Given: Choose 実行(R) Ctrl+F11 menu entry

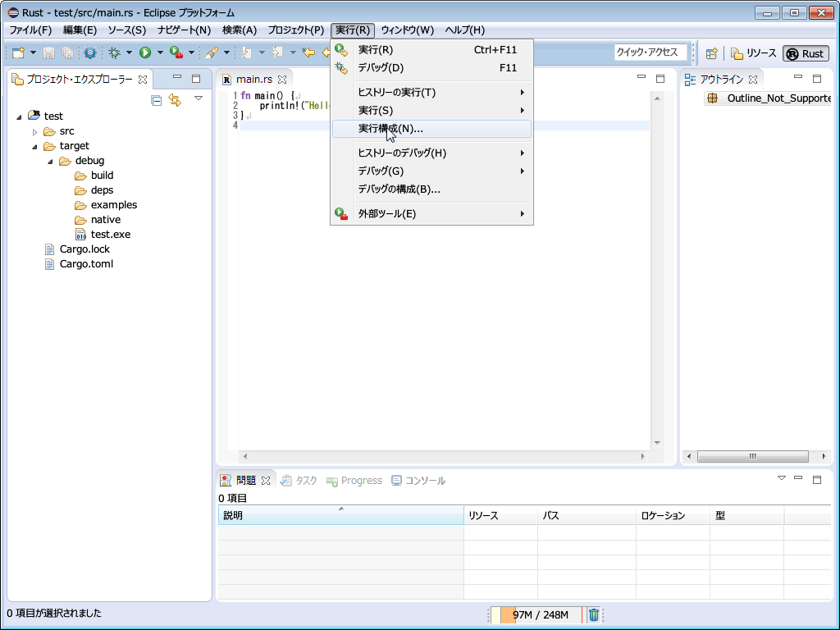Looking at the screenshot, I should tap(431, 50).
